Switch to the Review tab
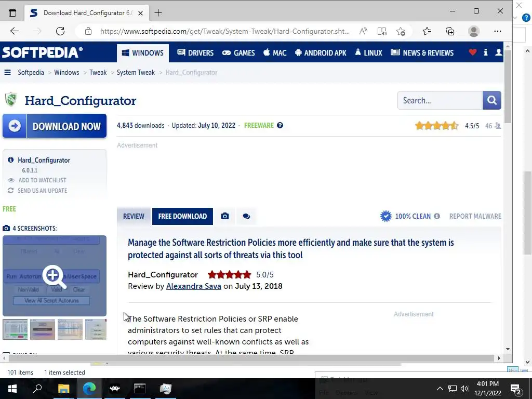 (134, 216)
